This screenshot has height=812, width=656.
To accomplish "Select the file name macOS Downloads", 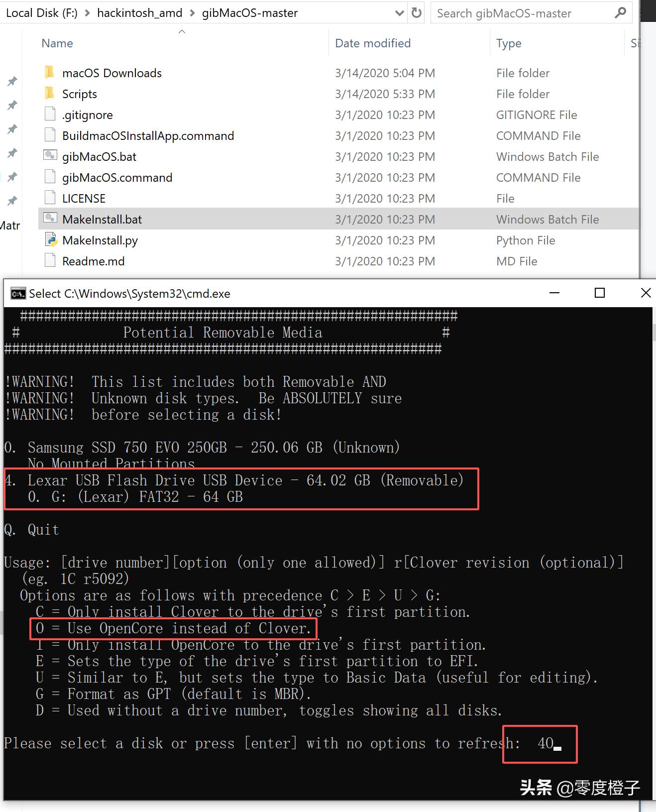I will tap(112, 73).
